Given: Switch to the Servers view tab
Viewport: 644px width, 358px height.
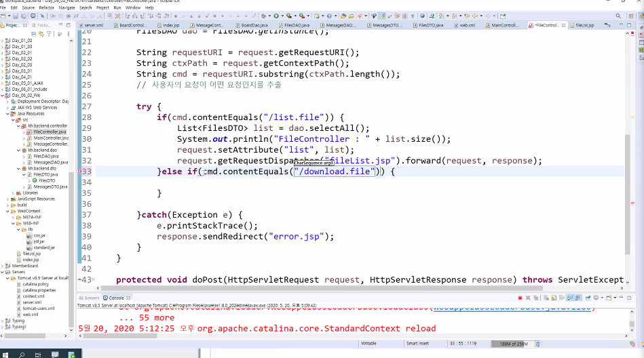Looking at the screenshot, I should pyautogui.click(x=89, y=298).
